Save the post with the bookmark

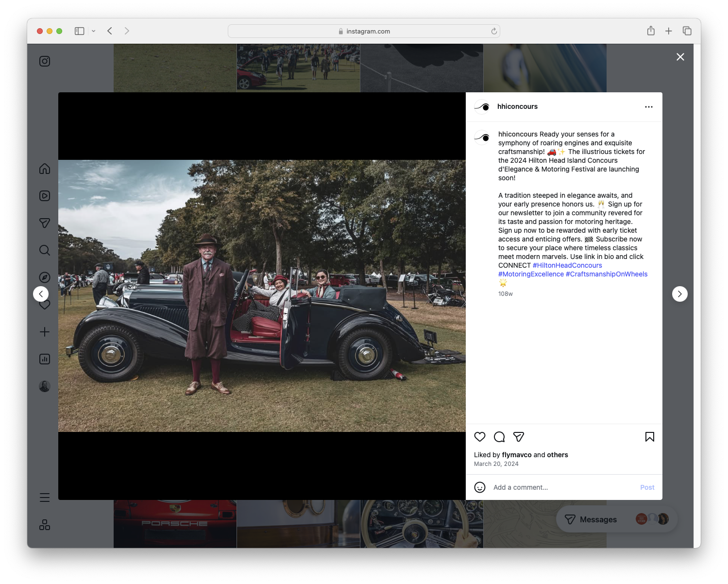(x=650, y=437)
